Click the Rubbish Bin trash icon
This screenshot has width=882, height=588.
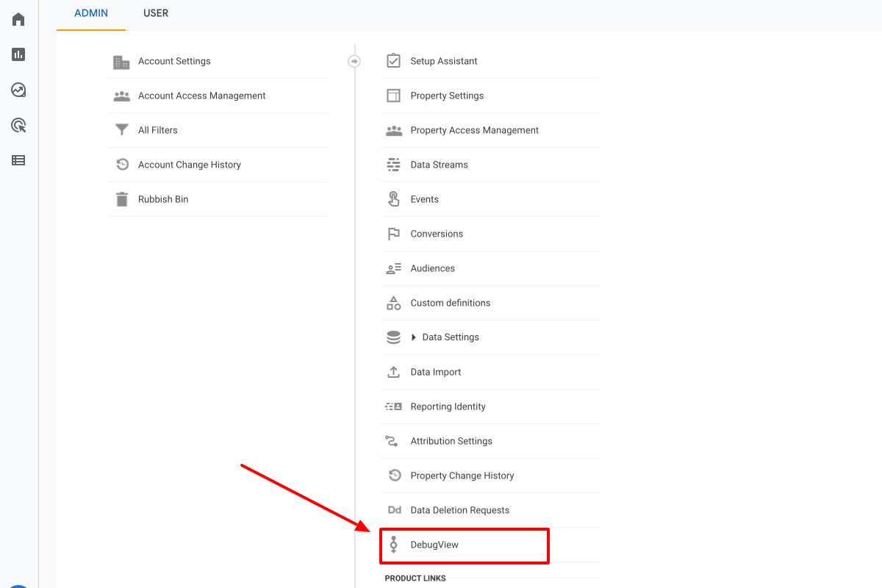click(121, 198)
